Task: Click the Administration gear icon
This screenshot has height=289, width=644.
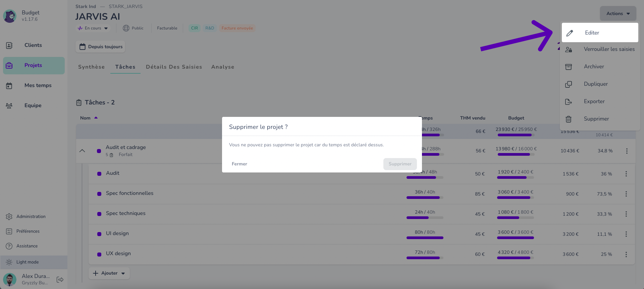Action: click(9, 217)
